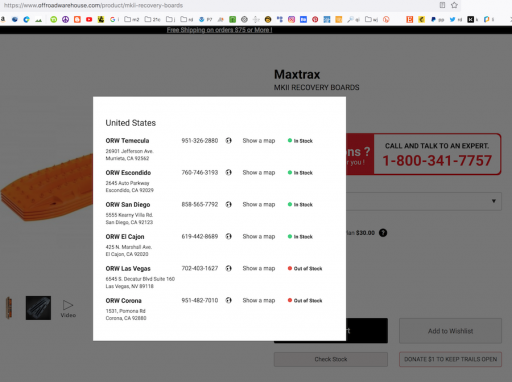
Task: Select the dark recovery board thumbnail
Action: (x=38, y=308)
